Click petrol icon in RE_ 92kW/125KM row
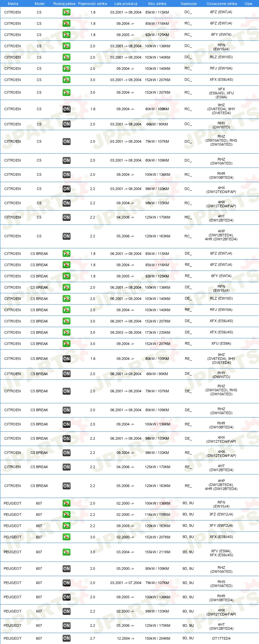The width and height of the screenshot is (259, 644). point(66,276)
